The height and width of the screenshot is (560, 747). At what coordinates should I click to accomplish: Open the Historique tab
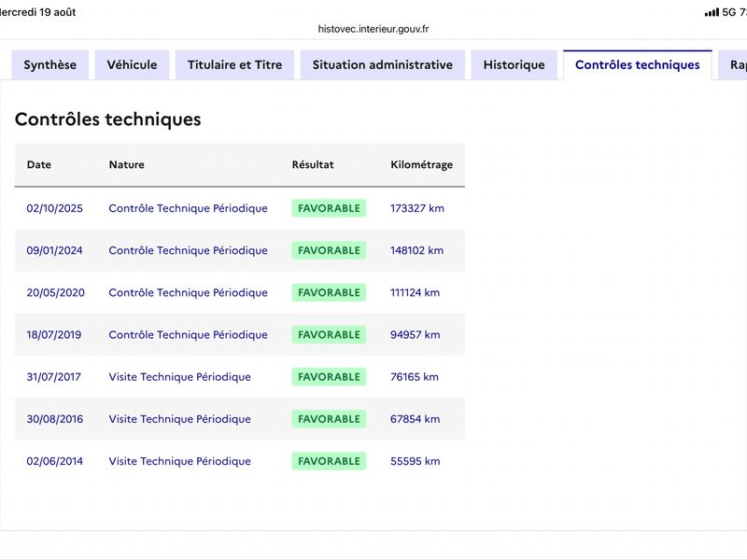514,64
